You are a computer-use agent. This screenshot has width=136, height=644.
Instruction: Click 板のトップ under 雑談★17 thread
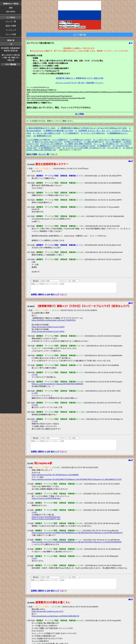pyautogui.click(x=55, y=452)
